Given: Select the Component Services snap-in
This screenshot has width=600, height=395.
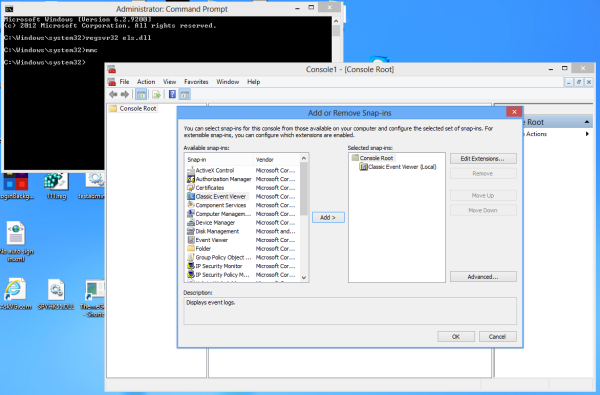Looking at the screenshot, I should (x=217, y=205).
